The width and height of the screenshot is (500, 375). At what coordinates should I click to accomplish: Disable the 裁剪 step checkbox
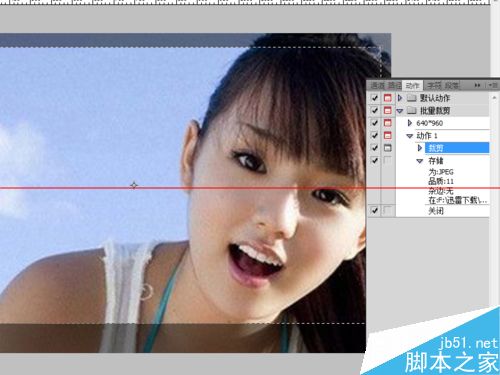(x=375, y=148)
